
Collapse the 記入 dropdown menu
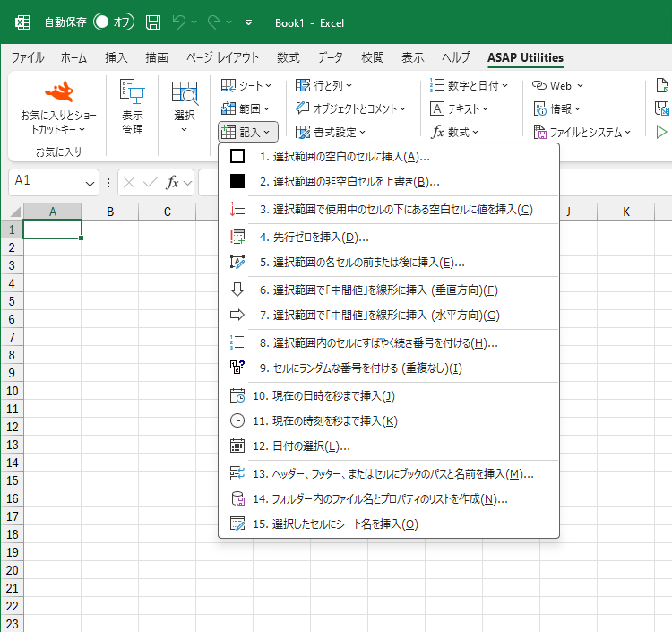point(247,132)
